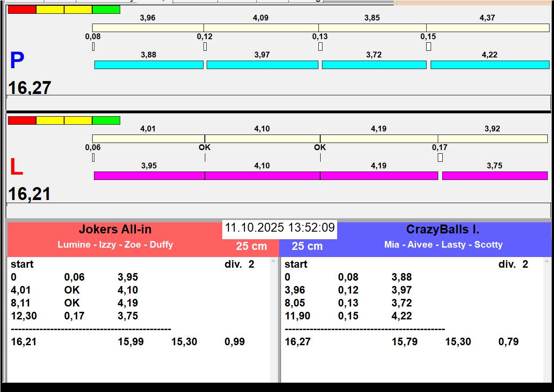This screenshot has width=554, height=392.
Task: Select the magenta bar labeled 3,75
Action: 495,176
